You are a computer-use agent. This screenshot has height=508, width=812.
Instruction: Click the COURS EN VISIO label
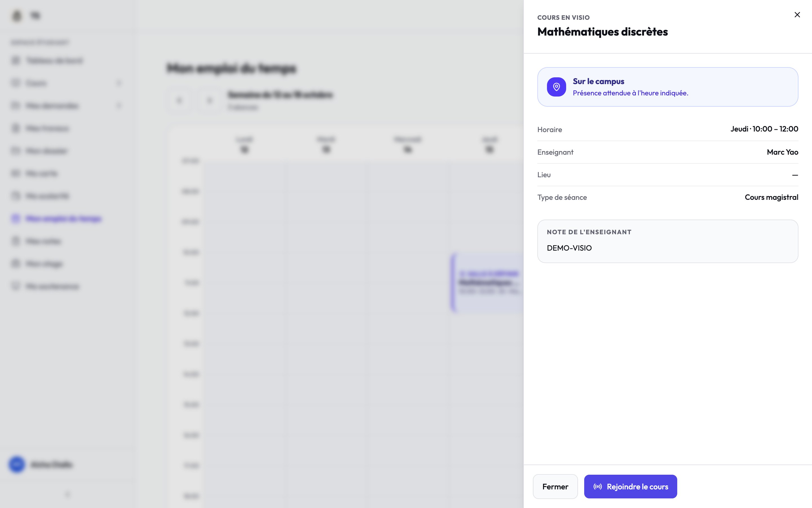(563, 17)
